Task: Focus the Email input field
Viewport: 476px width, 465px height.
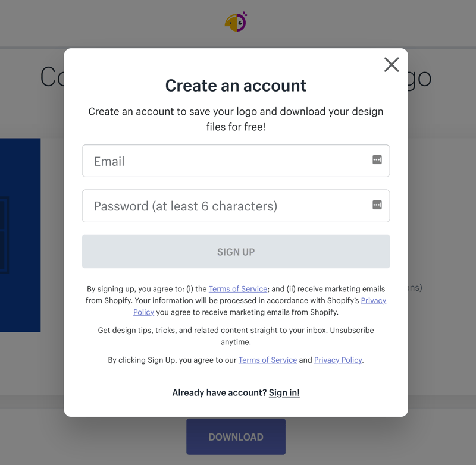Action: [236, 161]
